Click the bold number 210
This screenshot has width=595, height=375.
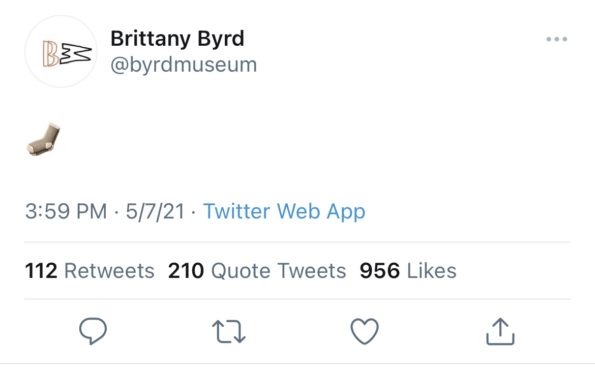(x=186, y=271)
